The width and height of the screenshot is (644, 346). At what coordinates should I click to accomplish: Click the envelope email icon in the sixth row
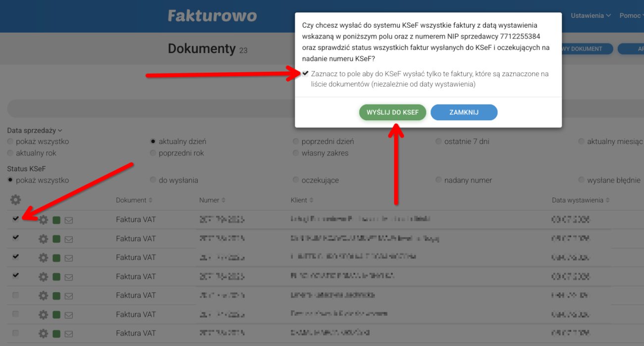tap(69, 315)
